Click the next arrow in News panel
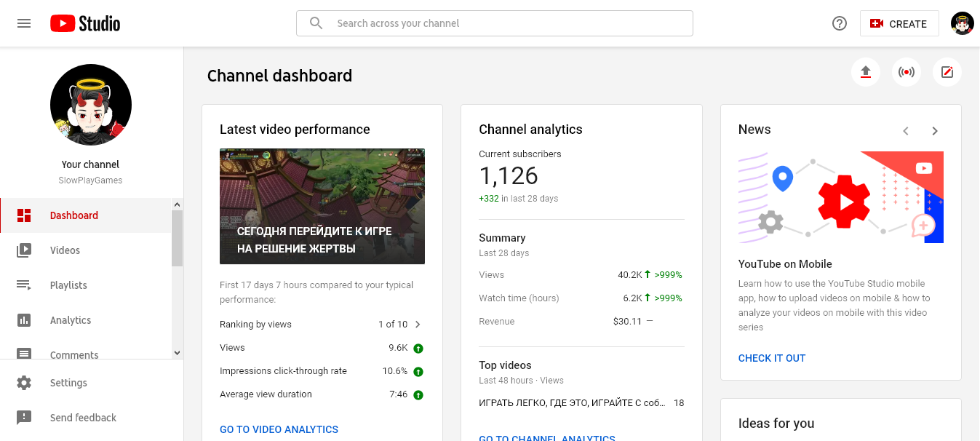Screen dimensions: 980x441 [935, 131]
